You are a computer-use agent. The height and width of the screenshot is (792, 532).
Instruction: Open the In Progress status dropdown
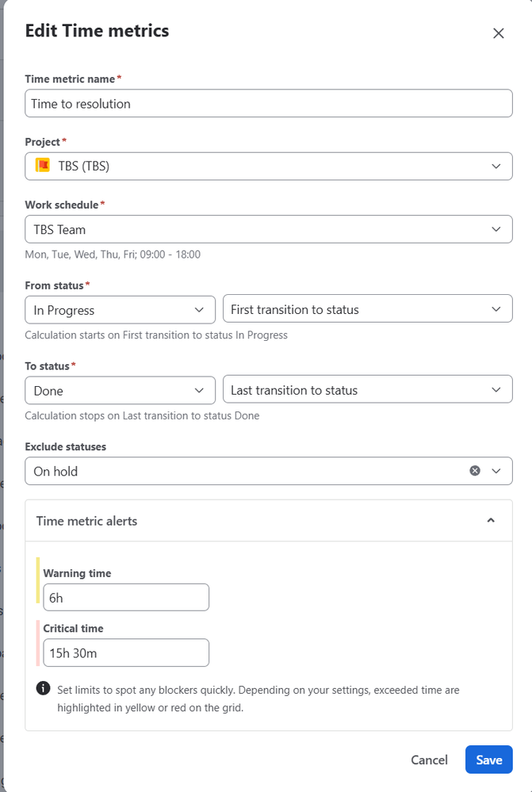point(121,310)
